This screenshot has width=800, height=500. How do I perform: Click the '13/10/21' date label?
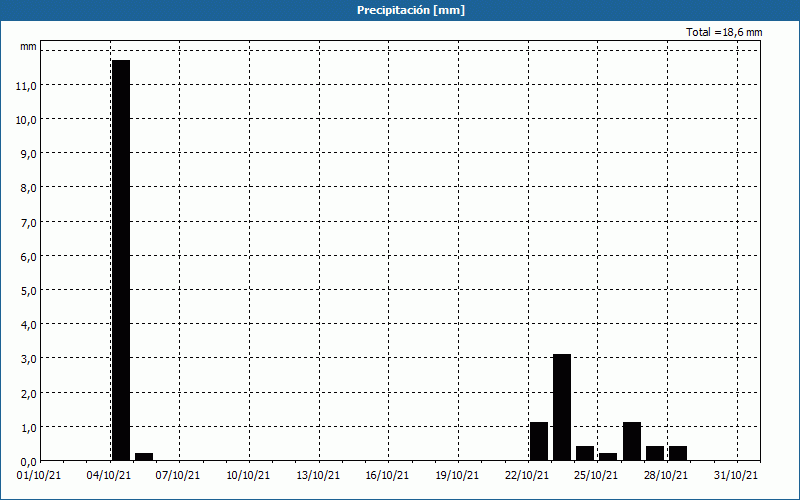[x=318, y=476]
